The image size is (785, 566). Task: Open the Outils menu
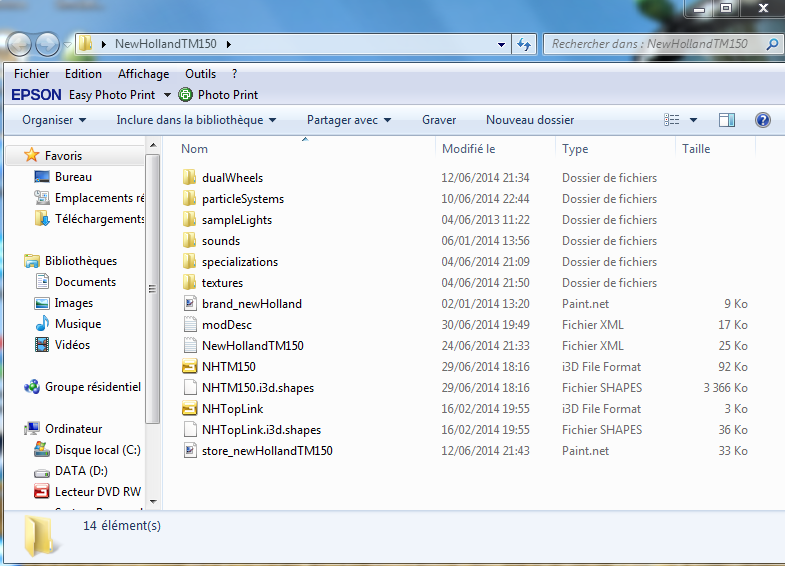click(x=200, y=74)
